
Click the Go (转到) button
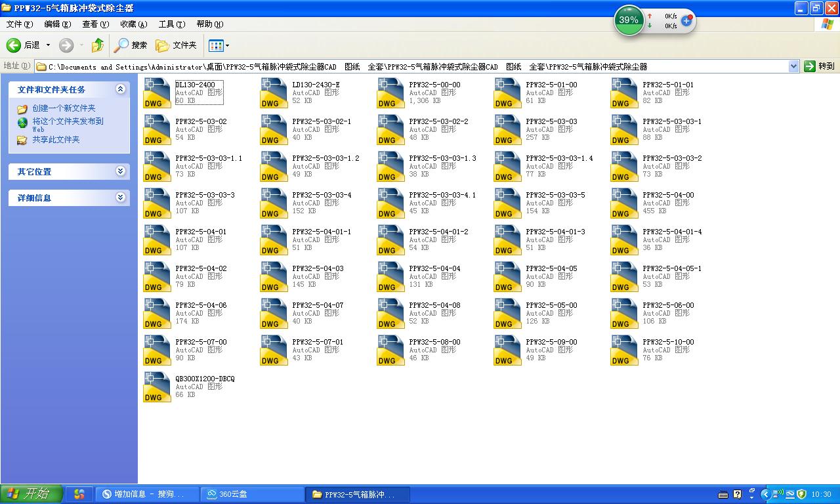point(820,66)
